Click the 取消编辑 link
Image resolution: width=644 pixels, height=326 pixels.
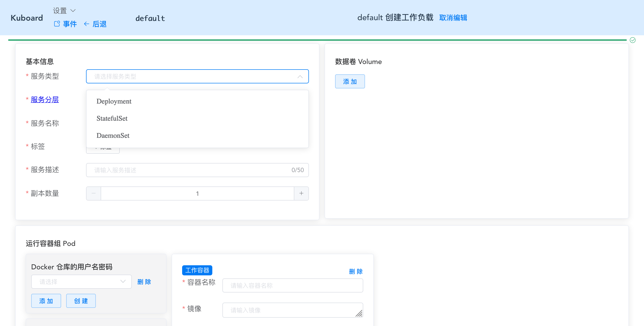click(x=453, y=18)
